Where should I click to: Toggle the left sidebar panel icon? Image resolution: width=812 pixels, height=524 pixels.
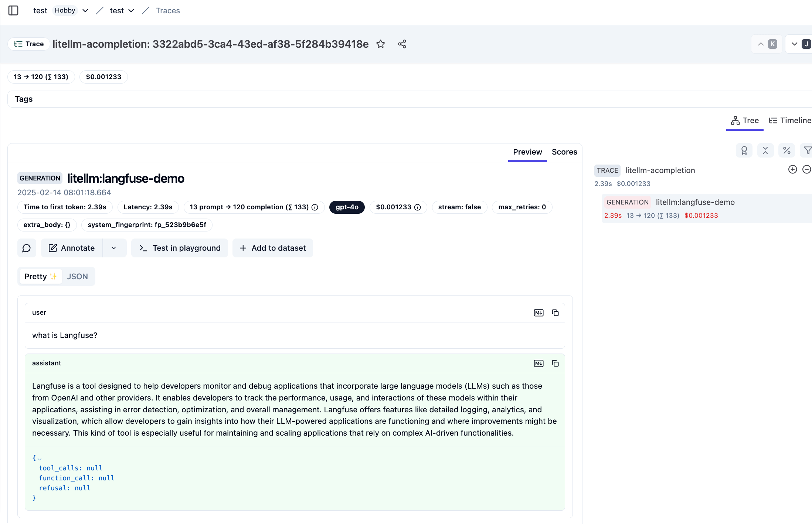click(13, 10)
